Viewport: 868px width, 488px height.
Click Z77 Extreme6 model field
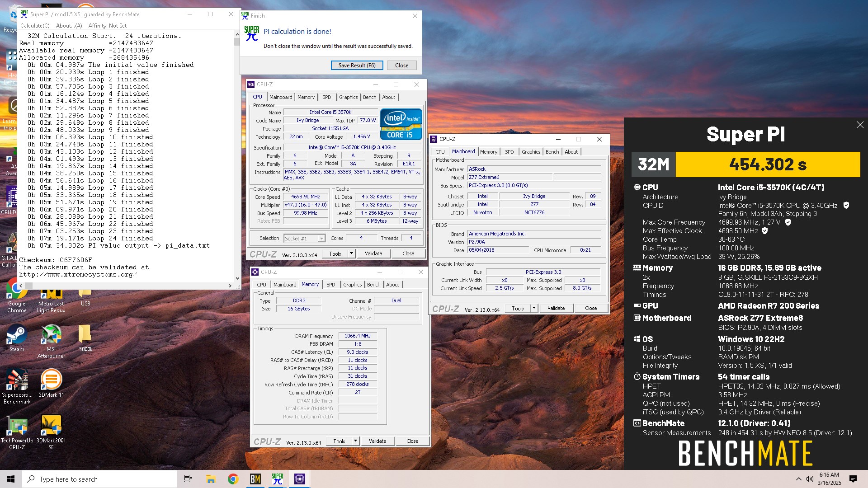[510, 177]
